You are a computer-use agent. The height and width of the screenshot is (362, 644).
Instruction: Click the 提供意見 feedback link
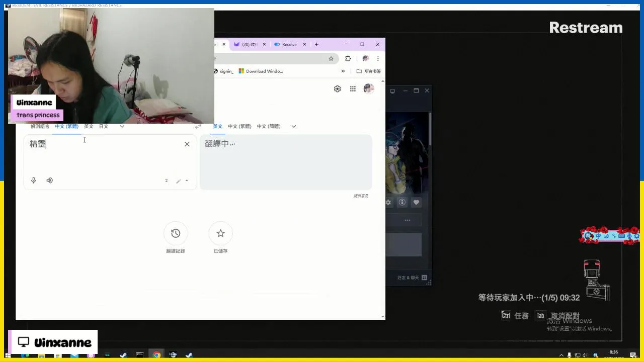[x=361, y=196]
